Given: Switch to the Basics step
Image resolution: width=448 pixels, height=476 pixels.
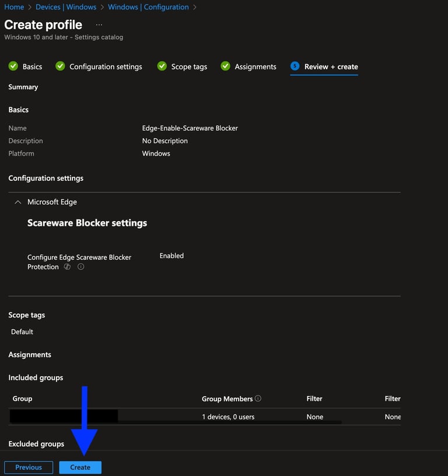Looking at the screenshot, I should click(x=32, y=66).
